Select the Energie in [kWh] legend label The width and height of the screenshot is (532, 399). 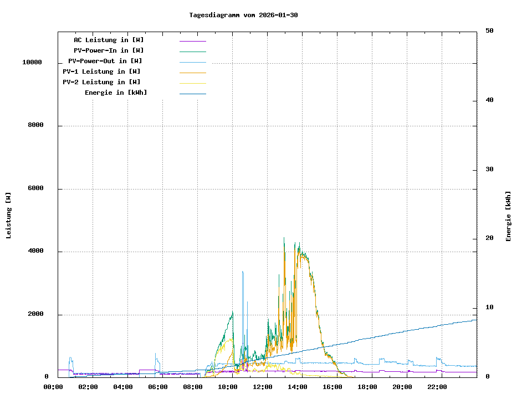tap(116, 93)
